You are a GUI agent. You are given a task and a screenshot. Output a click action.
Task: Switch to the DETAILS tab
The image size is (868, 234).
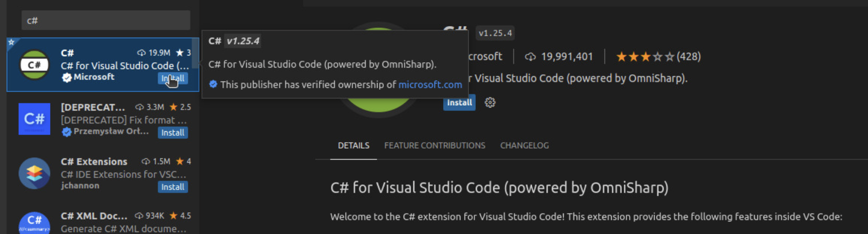pyautogui.click(x=354, y=145)
